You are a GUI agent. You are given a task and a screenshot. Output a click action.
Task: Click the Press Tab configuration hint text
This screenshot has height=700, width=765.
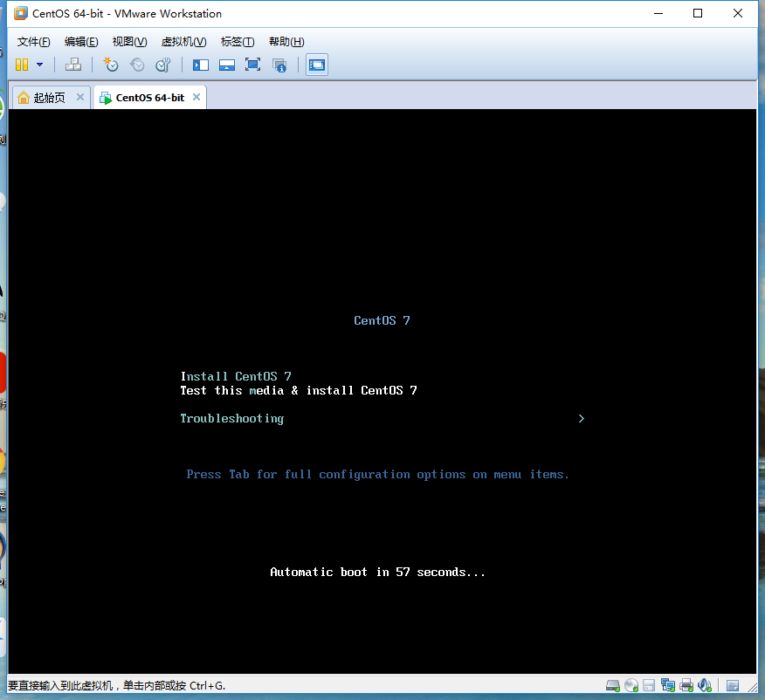coord(377,475)
